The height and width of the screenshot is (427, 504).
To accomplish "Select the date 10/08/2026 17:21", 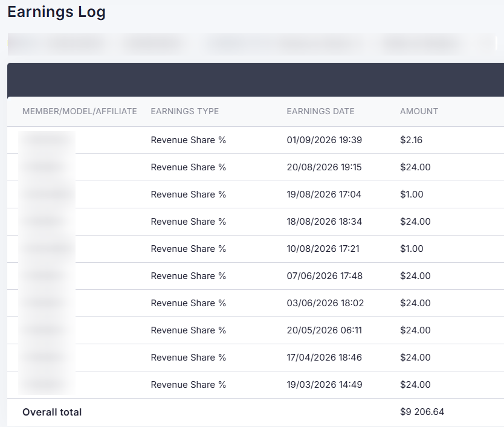I will click(x=323, y=249).
